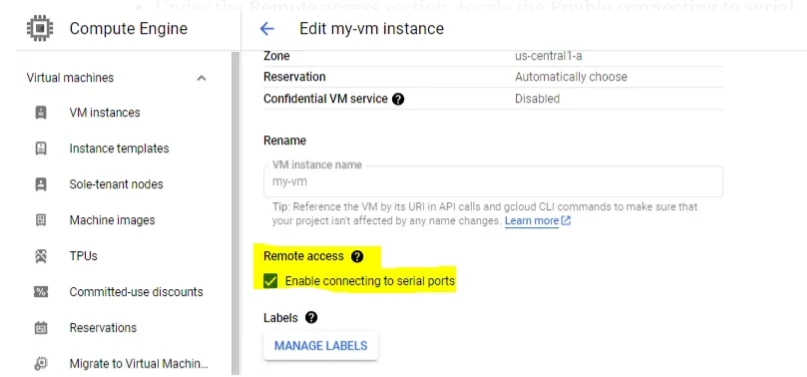Open Machine images page
The height and width of the screenshot is (377, 807).
pyautogui.click(x=112, y=220)
